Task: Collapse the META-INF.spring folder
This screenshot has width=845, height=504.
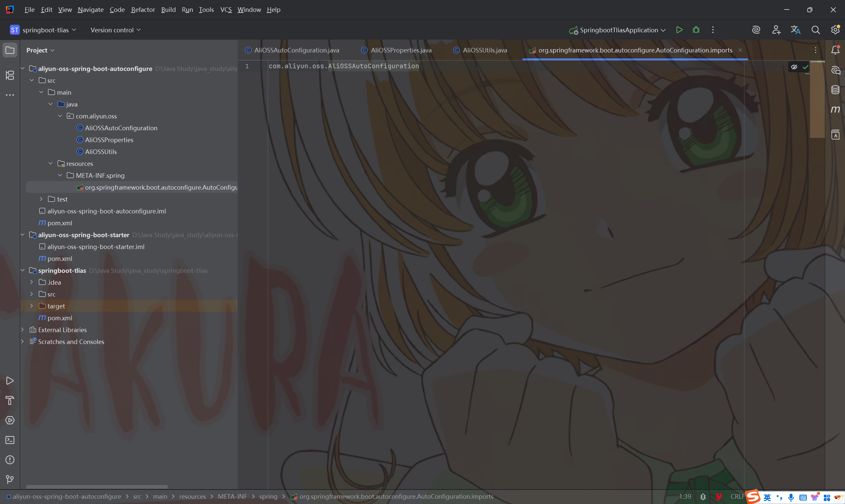Action: (60, 175)
